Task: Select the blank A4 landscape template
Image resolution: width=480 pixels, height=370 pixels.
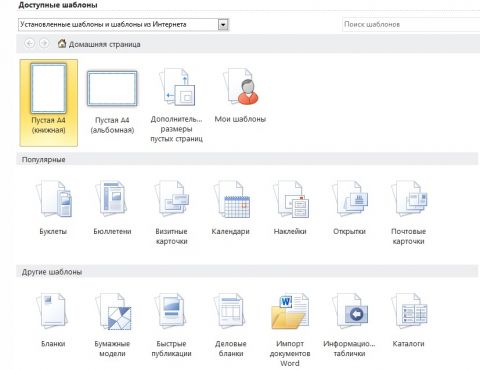Action: tap(112, 102)
